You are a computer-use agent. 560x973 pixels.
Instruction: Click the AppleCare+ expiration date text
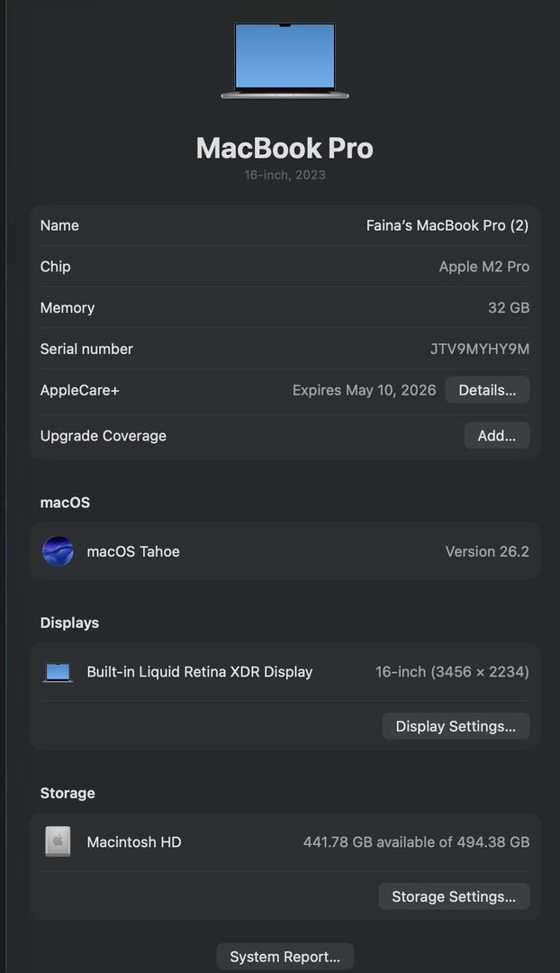coord(364,390)
